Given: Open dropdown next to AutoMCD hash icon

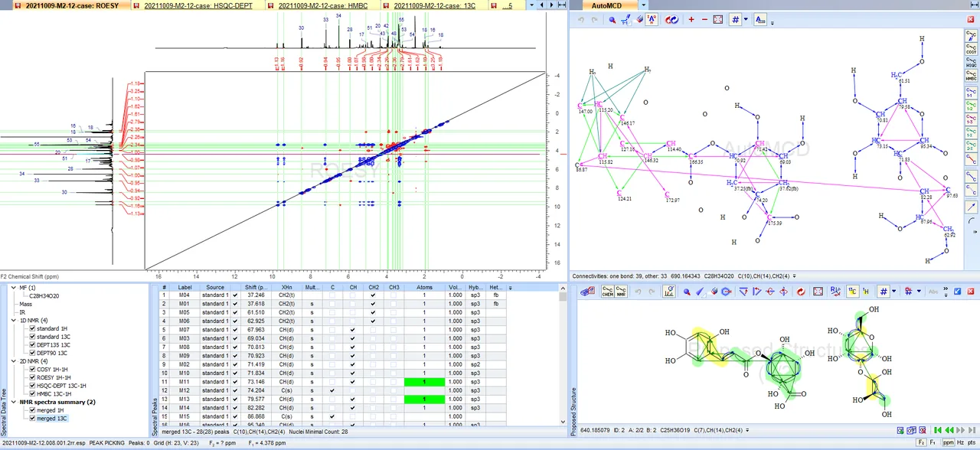Looking at the screenshot, I should pos(744,20).
